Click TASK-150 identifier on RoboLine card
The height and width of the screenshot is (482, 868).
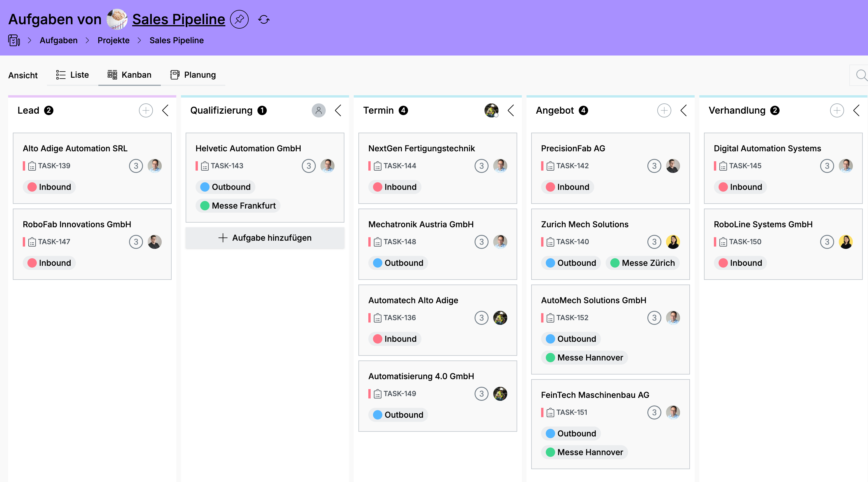tap(745, 242)
